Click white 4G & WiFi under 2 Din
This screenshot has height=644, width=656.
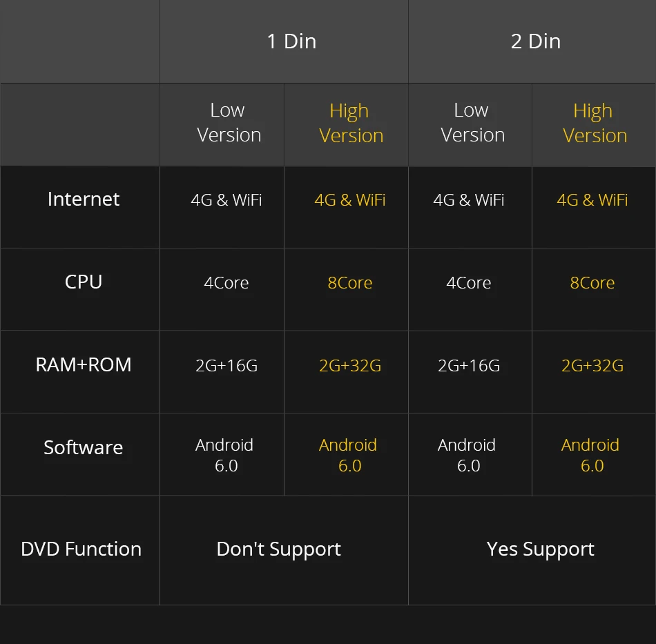469,200
